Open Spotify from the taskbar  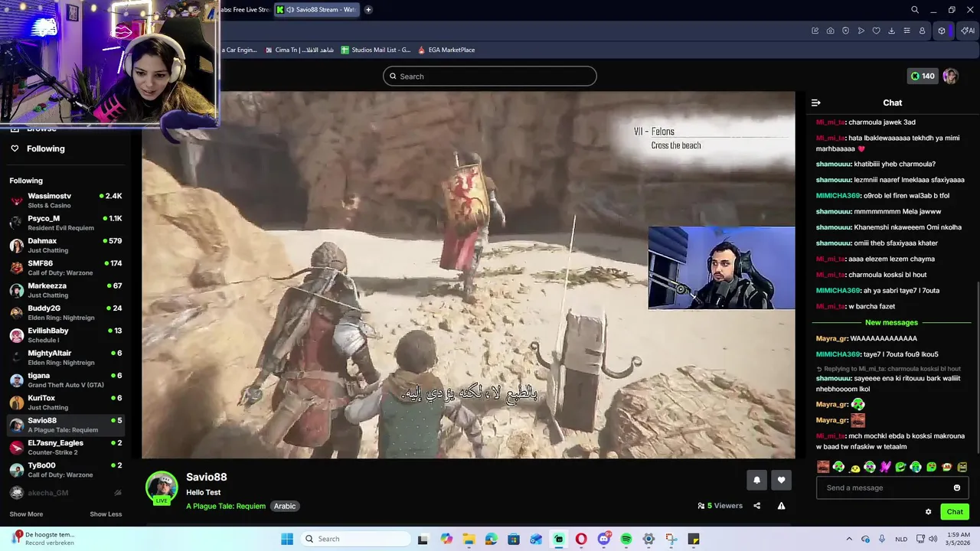click(x=626, y=539)
